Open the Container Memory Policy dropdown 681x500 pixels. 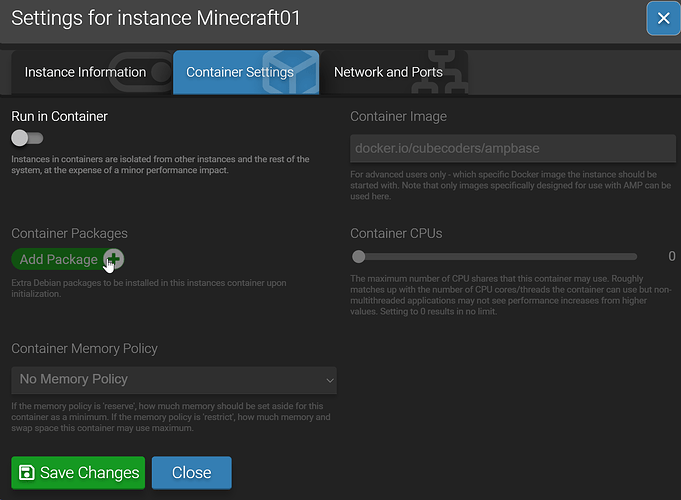pos(174,380)
